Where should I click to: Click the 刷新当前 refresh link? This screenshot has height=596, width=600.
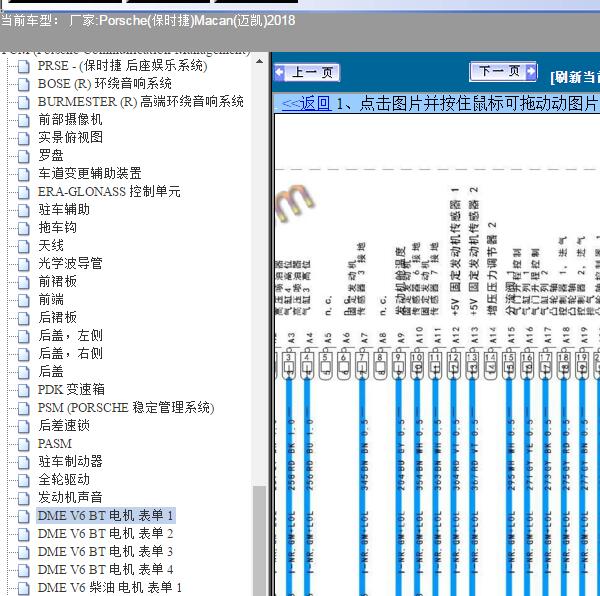point(575,77)
